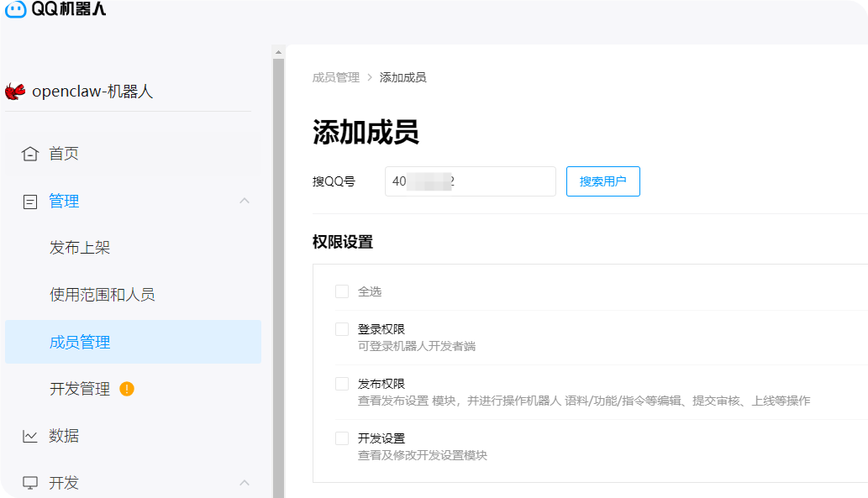Click the 开发 monitor icon
This screenshot has width=868, height=498.
(x=29, y=483)
